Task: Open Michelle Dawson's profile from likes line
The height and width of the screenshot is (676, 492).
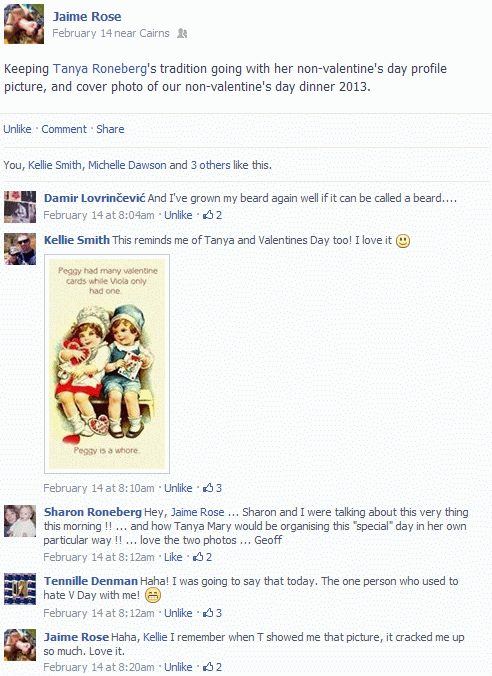Action: 127,165
